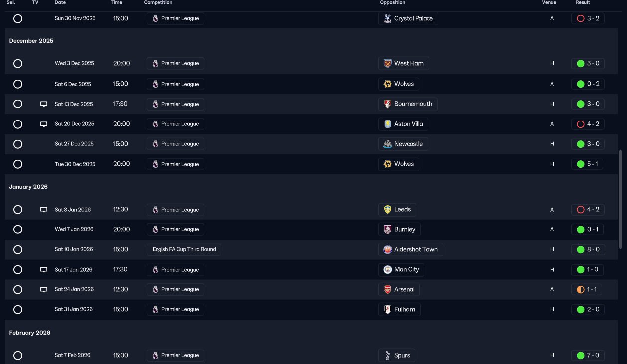Click the Spurs club badge
The width and height of the screenshot is (627, 364).
(x=387, y=355)
